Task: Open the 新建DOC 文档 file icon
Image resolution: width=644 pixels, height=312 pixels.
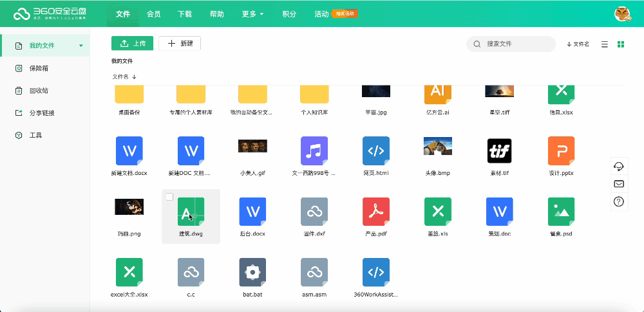Action: [x=191, y=151]
